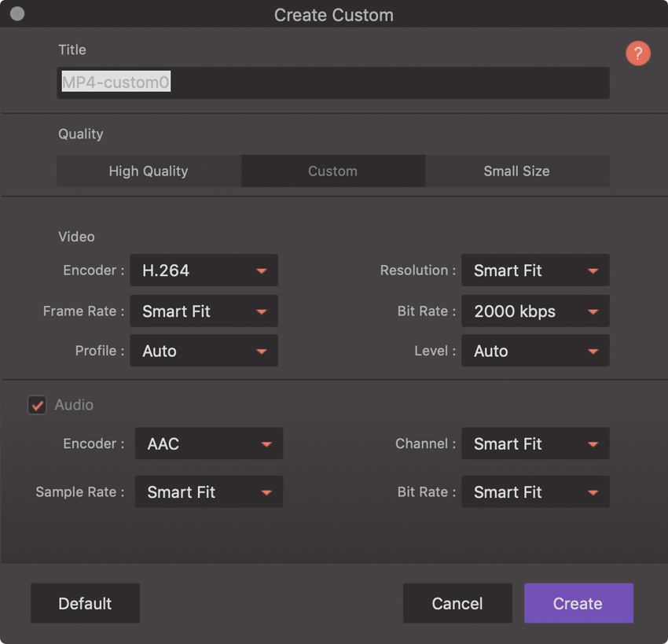Open the audio Encoder AAC dropdown
This screenshot has width=668, height=644.
(x=208, y=444)
